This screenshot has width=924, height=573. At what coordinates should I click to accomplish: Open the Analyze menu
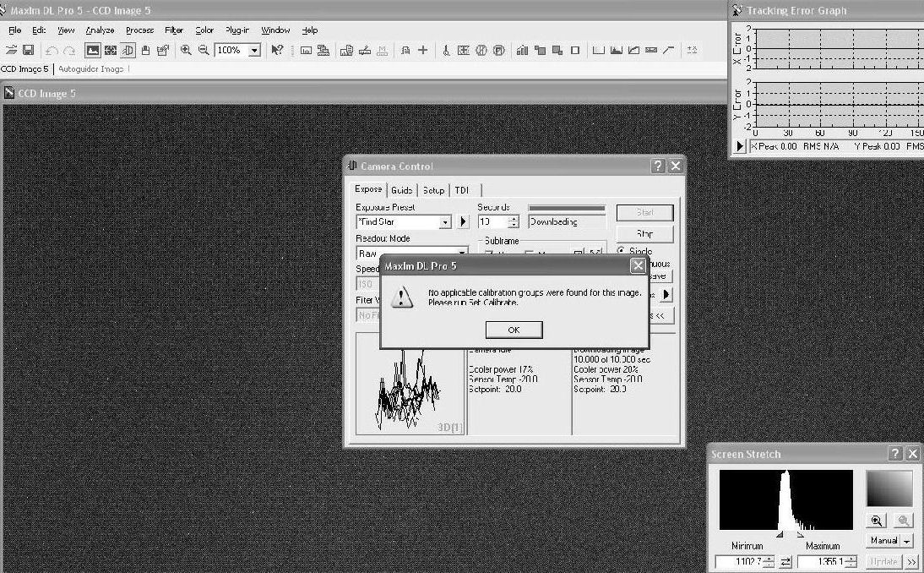pyautogui.click(x=100, y=30)
